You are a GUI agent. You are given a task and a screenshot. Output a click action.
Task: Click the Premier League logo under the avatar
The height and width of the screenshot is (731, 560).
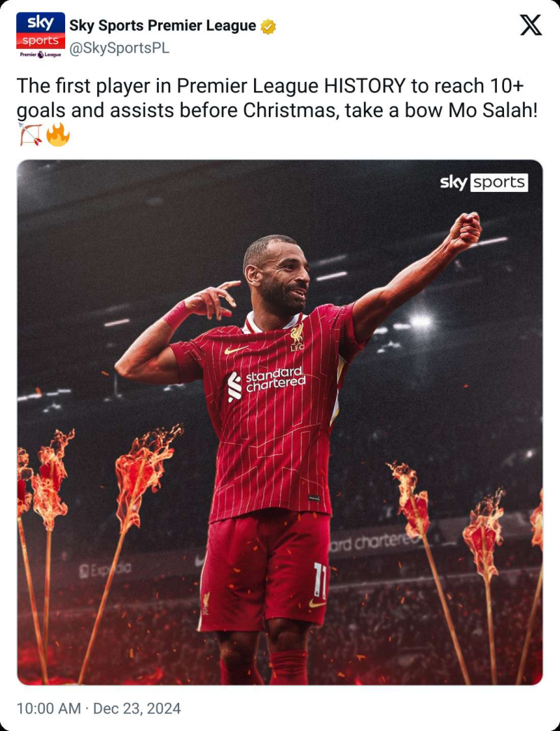(41, 55)
